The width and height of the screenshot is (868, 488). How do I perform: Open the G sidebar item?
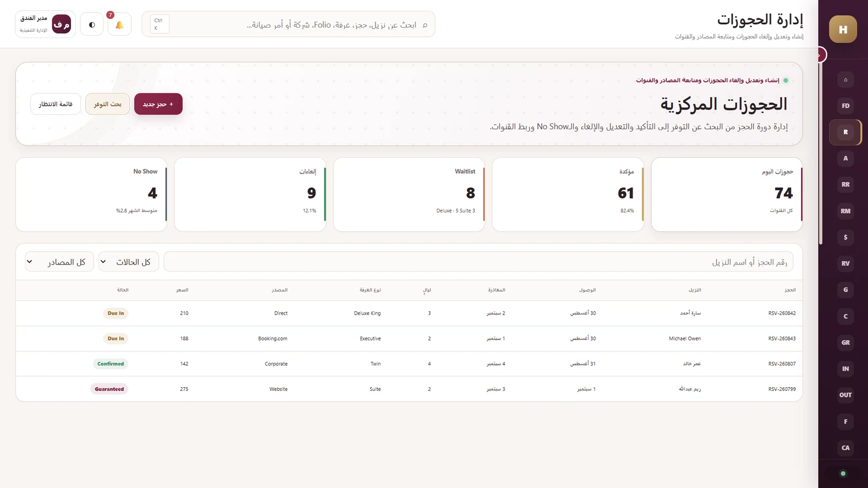tap(845, 290)
